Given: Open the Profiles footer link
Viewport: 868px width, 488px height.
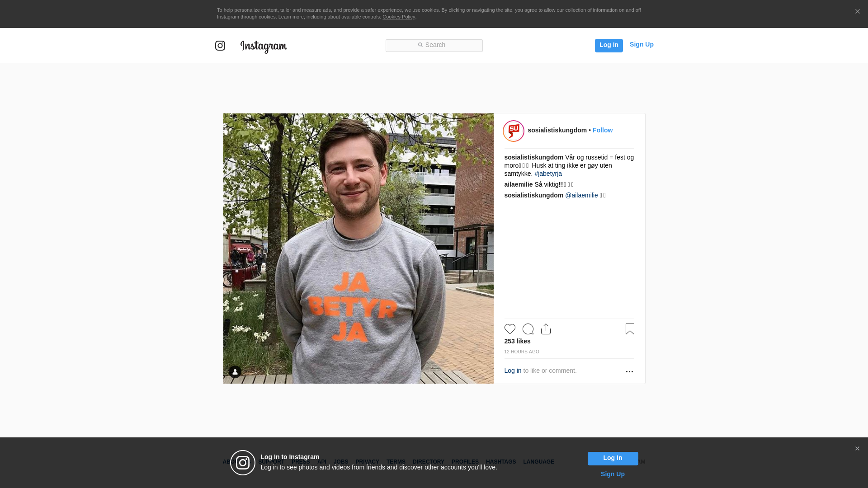Looking at the screenshot, I should (x=465, y=462).
